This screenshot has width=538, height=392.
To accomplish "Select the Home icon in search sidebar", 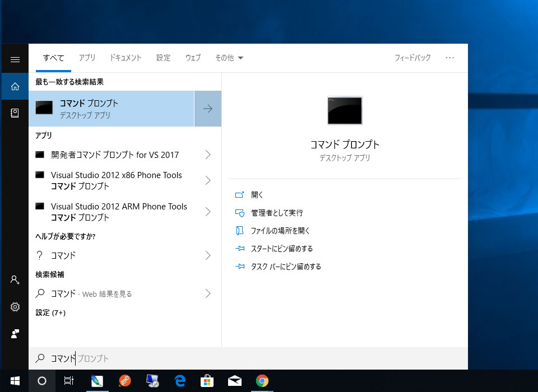I will 15,86.
